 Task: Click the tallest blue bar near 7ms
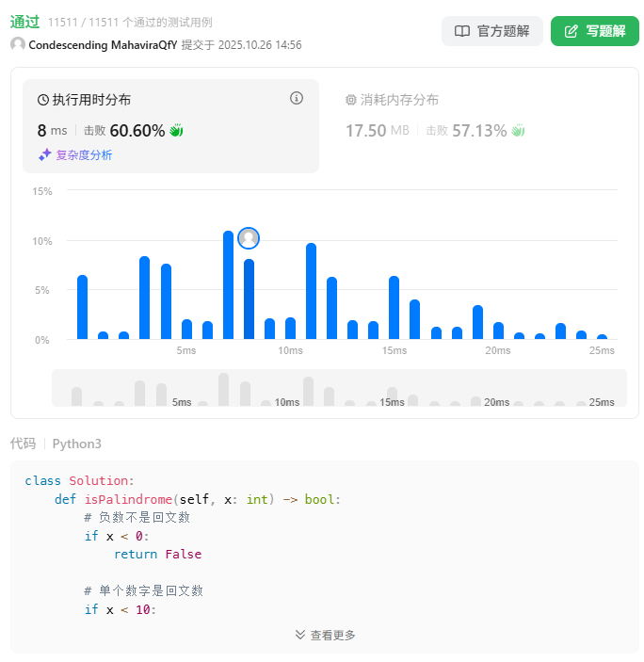click(228, 285)
